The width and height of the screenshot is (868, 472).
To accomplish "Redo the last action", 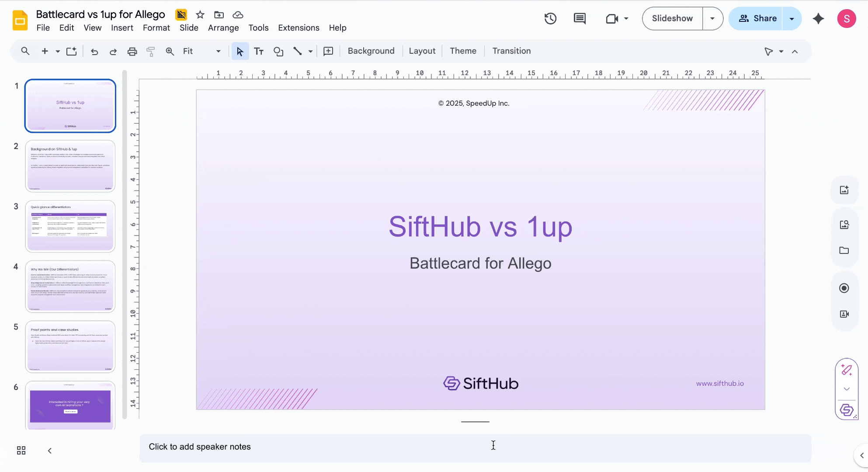I will tap(113, 51).
